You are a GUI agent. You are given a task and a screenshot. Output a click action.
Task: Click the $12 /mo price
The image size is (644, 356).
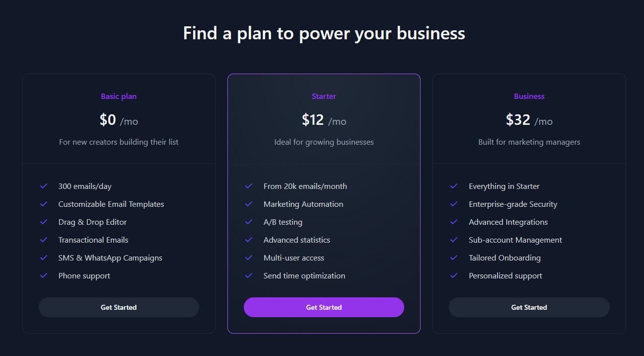tap(324, 120)
